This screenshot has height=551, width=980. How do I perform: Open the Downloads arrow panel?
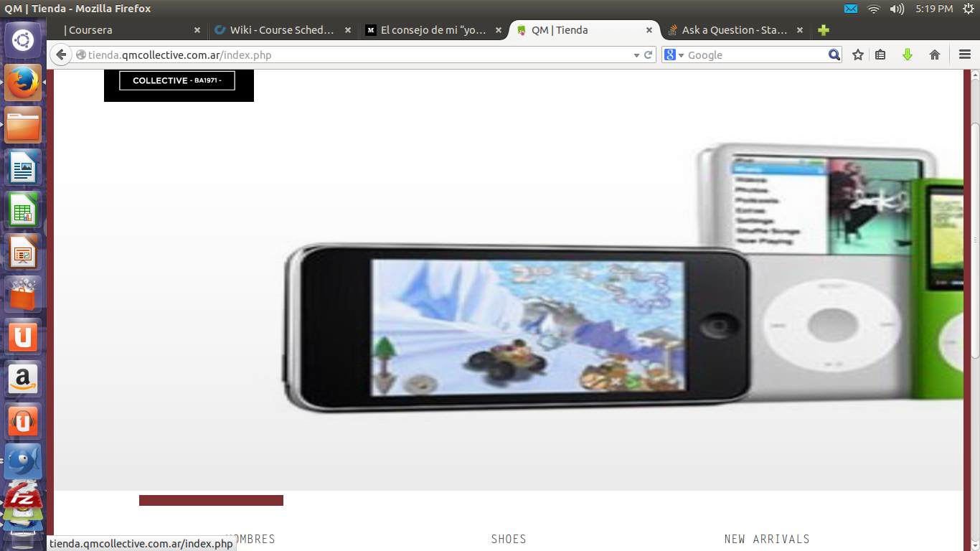coord(908,55)
